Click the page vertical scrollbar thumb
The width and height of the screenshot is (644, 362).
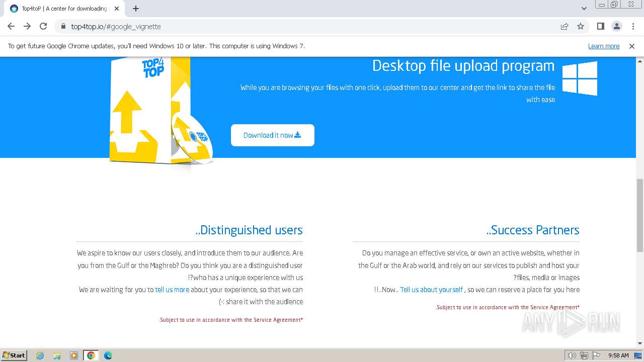(x=640, y=215)
